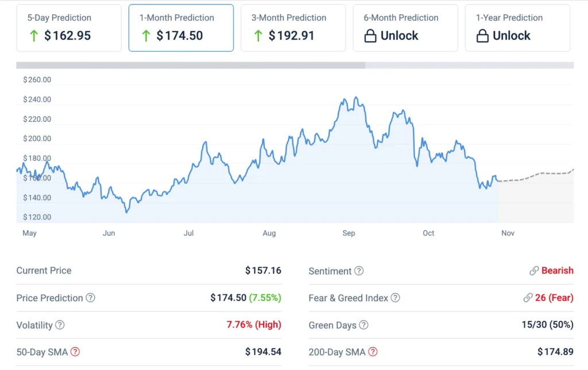This screenshot has height=370, width=588.
Task: Unlock the 1-Year Prediction
Action: coord(512,36)
